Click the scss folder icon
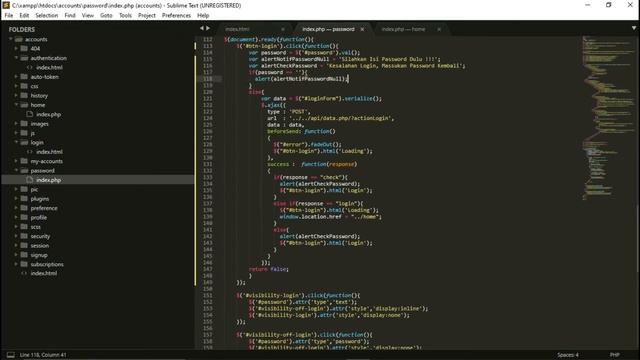The image size is (640, 360). click(24, 227)
